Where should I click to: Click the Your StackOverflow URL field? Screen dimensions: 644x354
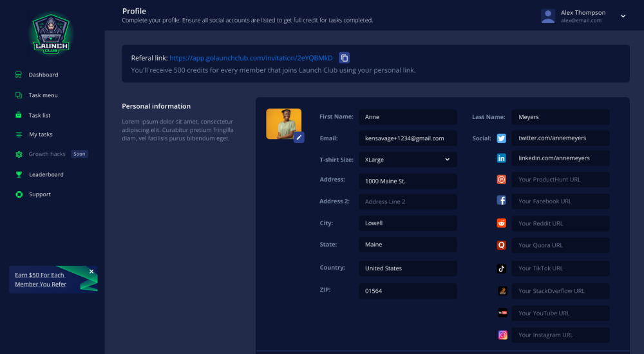560,291
